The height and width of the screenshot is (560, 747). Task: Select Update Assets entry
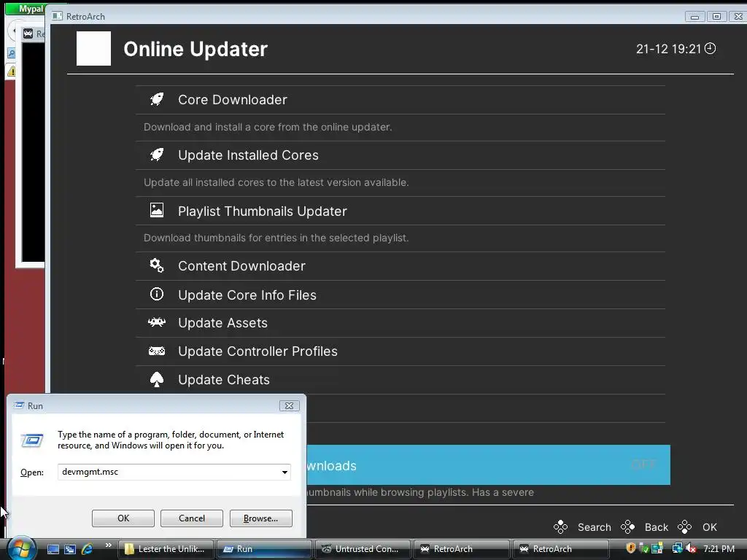pyautogui.click(x=400, y=323)
